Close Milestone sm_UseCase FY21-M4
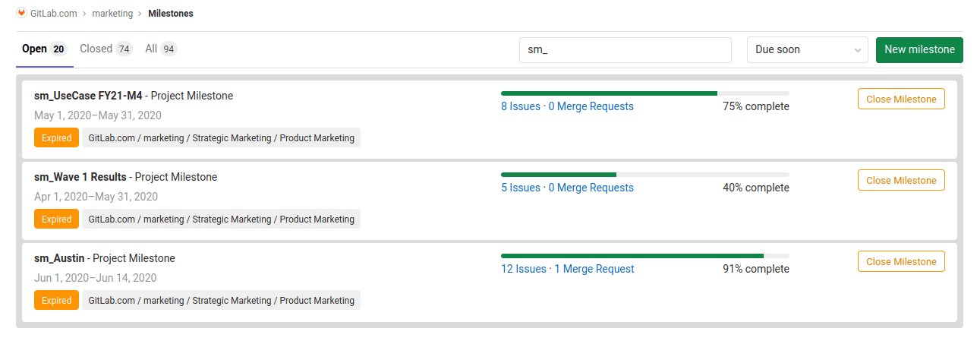The width and height of the screenshot is (980, 341). pyautogui.click(x=901, y=99)
